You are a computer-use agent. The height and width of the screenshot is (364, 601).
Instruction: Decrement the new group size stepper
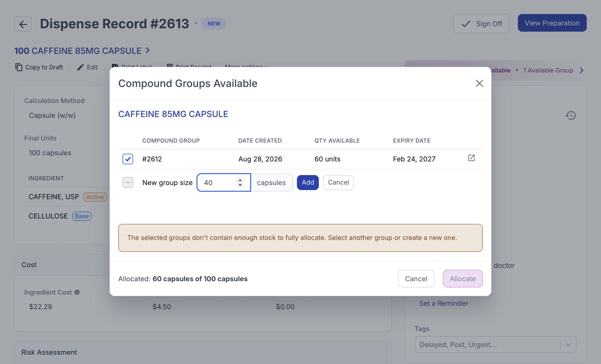tap(240, 185)
